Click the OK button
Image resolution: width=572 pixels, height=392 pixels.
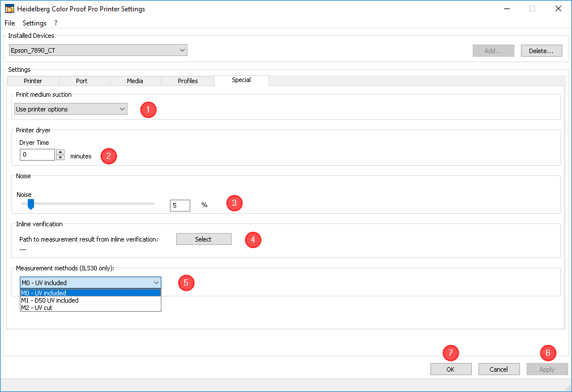pos(451,369)
